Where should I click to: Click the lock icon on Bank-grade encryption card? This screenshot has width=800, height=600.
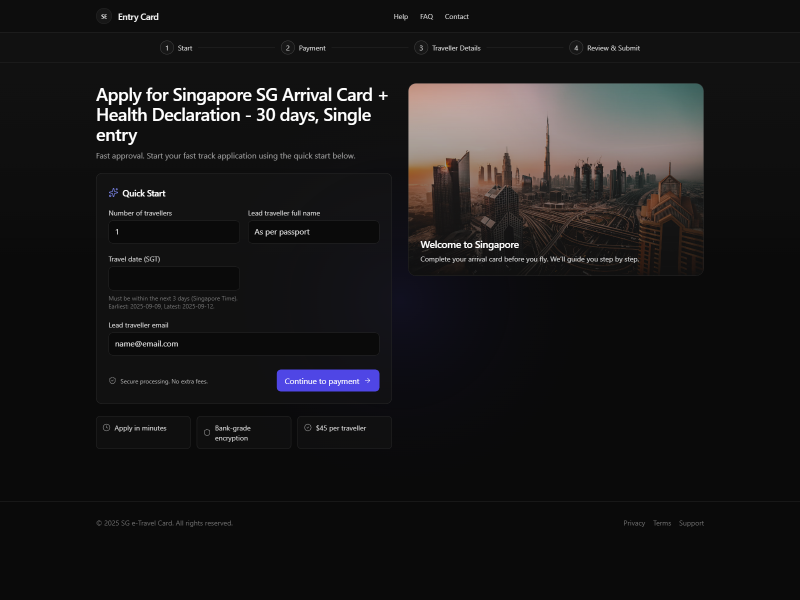pyautogui.click(x=207, y=432)
